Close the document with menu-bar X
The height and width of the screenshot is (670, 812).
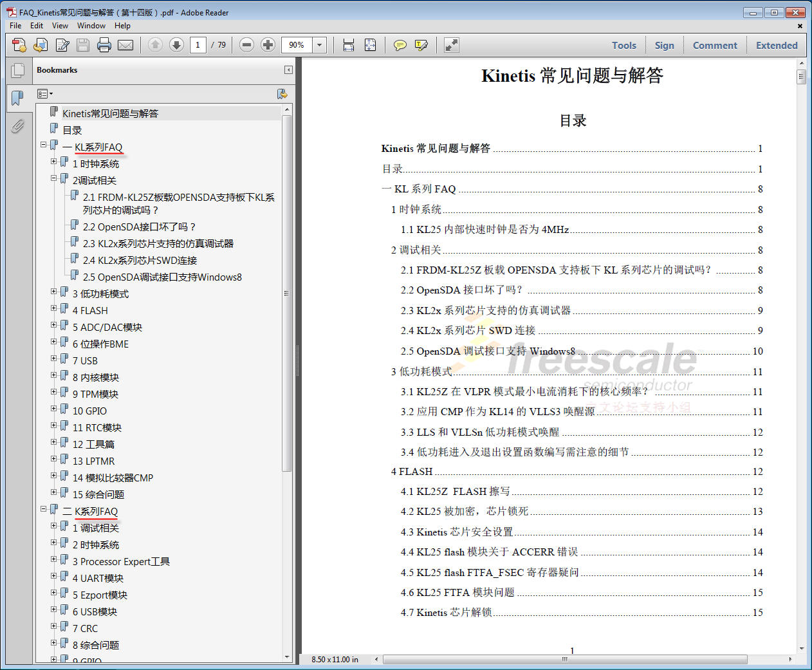(800, 26)
